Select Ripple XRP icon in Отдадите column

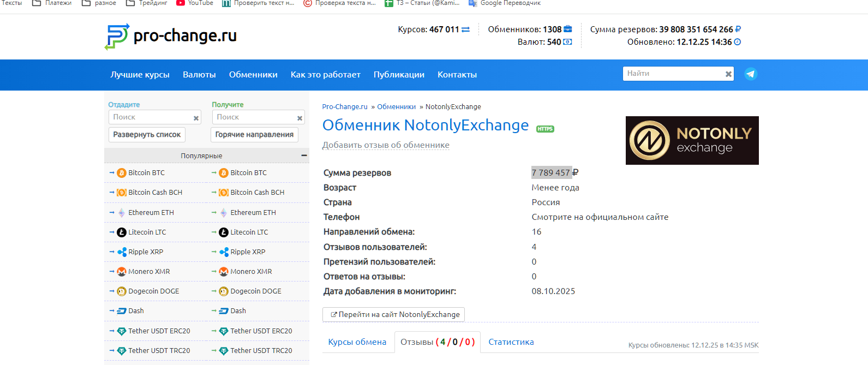(x=122, y=252)
